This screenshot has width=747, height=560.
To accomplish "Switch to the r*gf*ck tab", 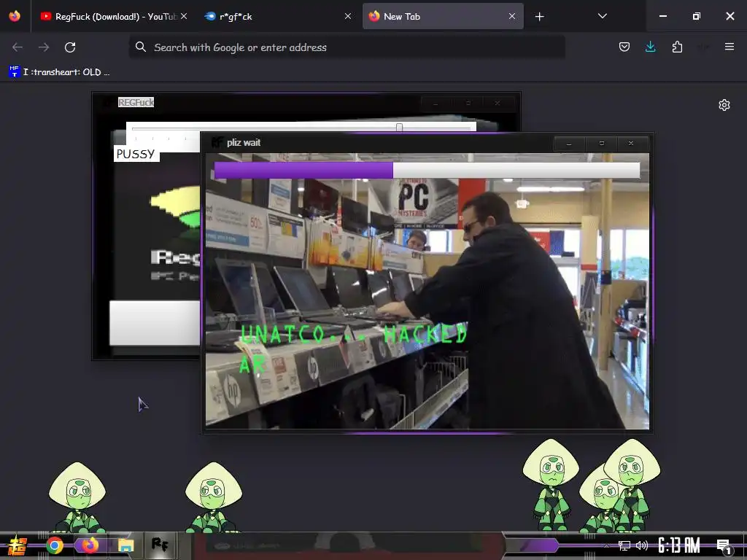I will (278, 16).
